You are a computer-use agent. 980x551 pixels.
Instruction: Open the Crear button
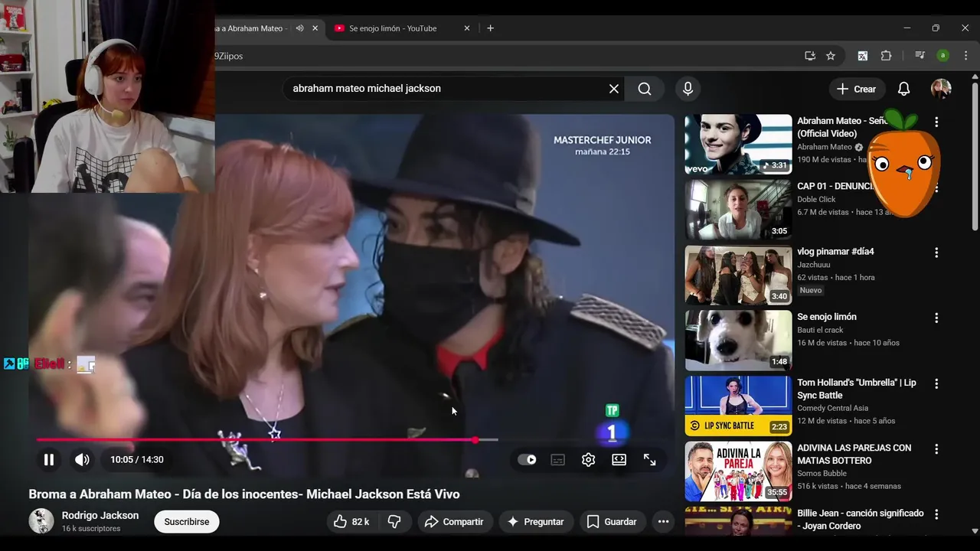(x=857, y=89)
